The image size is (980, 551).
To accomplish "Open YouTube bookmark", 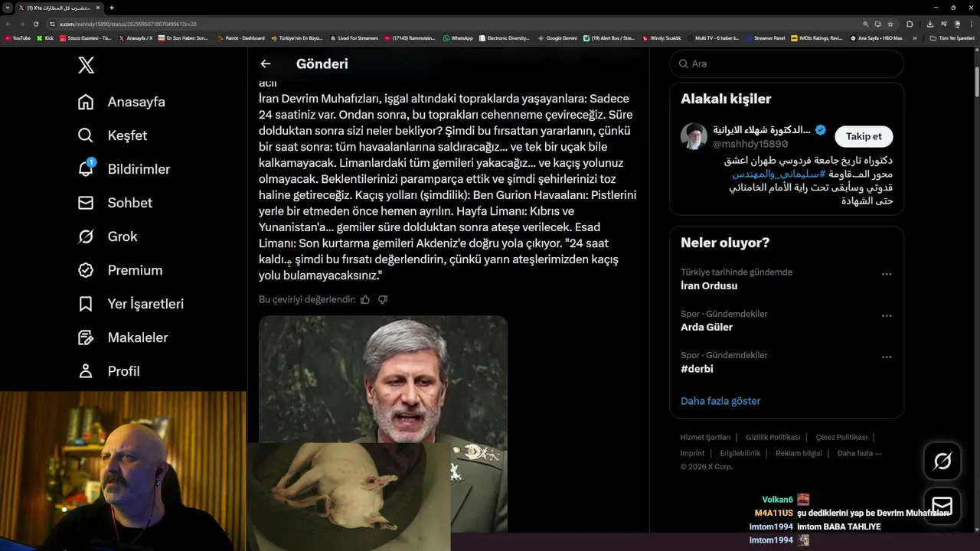I will 18,37.
